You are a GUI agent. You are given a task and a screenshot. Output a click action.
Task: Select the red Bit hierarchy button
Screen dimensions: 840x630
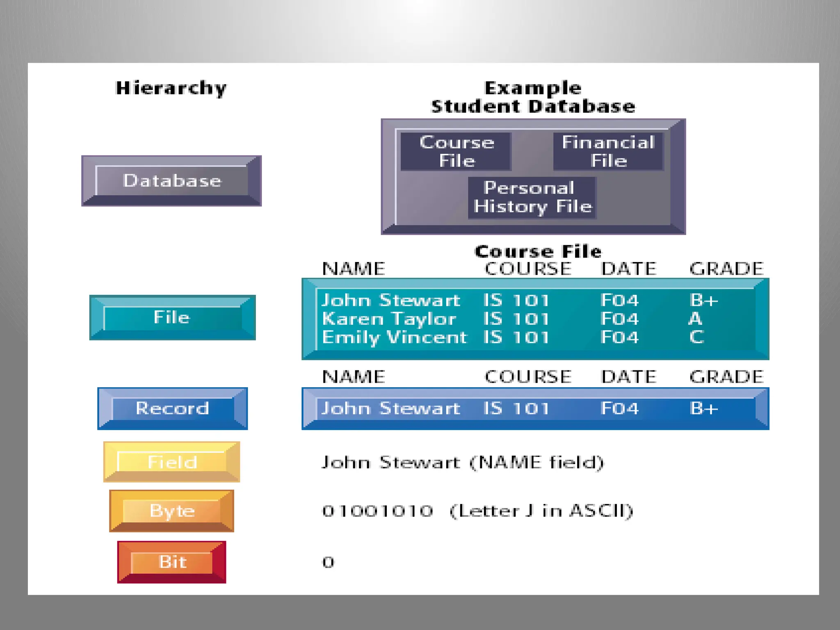(x=171, y=562)
